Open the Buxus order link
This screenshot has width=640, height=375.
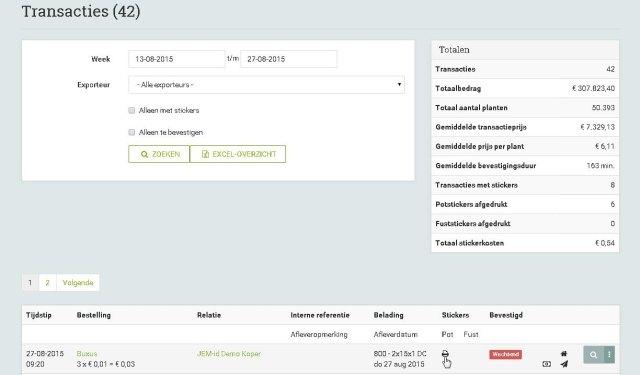click(87, 353)
